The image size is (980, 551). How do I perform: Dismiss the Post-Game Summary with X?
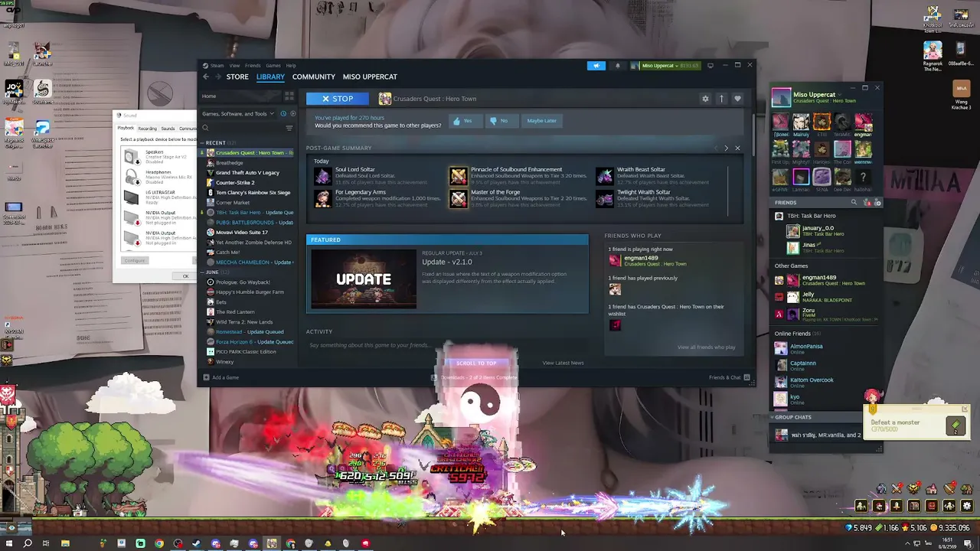(x=737, y=148)
